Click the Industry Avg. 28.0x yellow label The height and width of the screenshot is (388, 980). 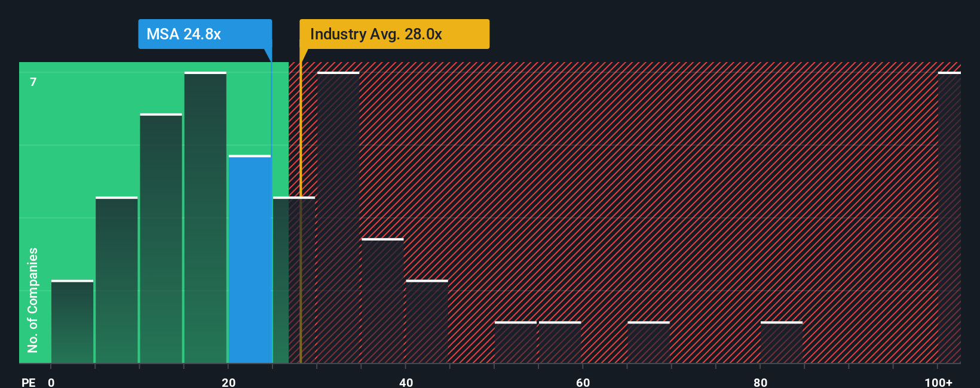(394, 34)
